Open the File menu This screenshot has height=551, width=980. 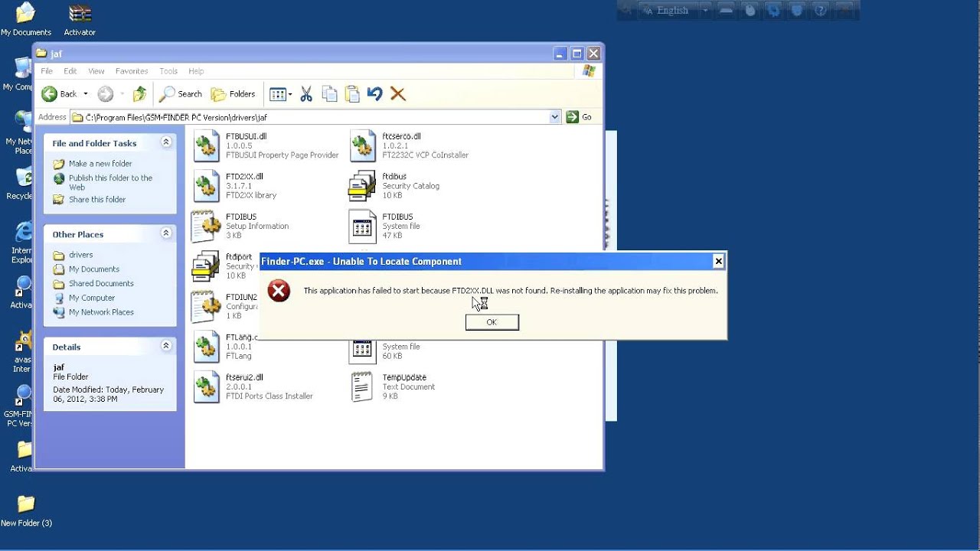click(x=47, y=71)
